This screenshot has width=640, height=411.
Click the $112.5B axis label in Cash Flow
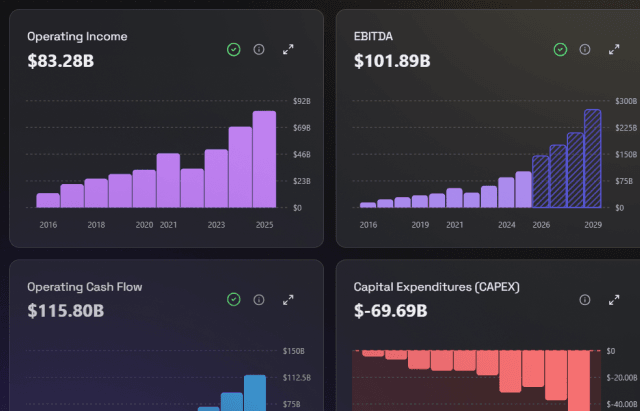point(297,378)
